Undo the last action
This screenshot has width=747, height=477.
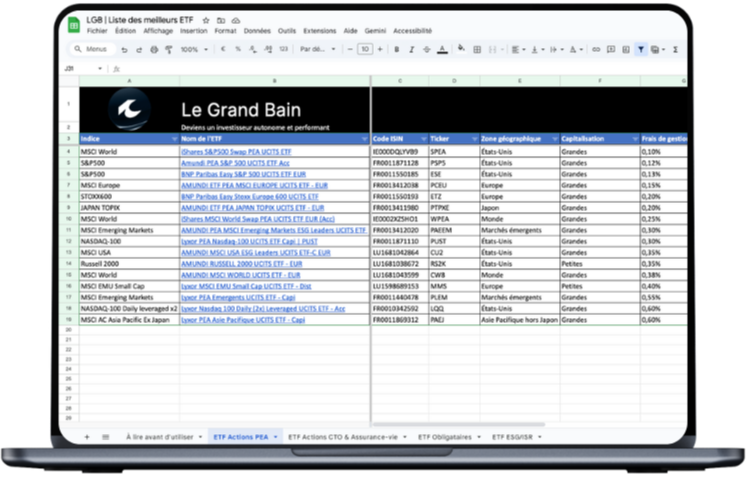click(x=124, y=49)
